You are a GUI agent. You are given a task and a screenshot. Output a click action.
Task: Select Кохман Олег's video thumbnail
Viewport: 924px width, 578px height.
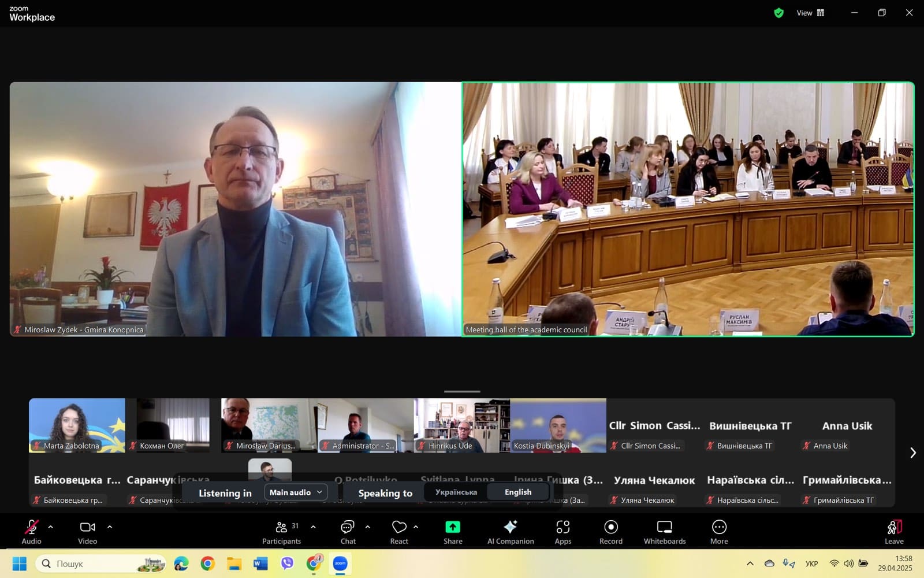coord(173,425)
